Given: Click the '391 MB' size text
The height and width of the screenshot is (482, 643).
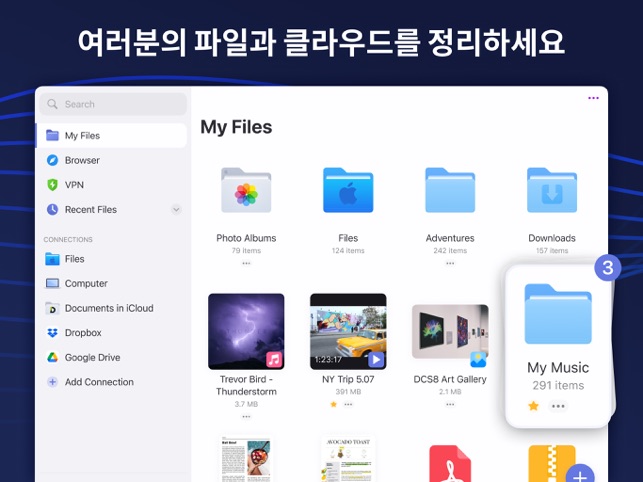Looking at the screenshot, I should 348,392.
